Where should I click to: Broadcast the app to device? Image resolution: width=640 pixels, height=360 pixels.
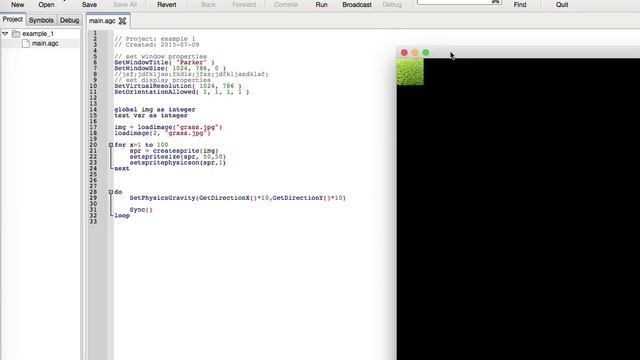click(357, 4)
